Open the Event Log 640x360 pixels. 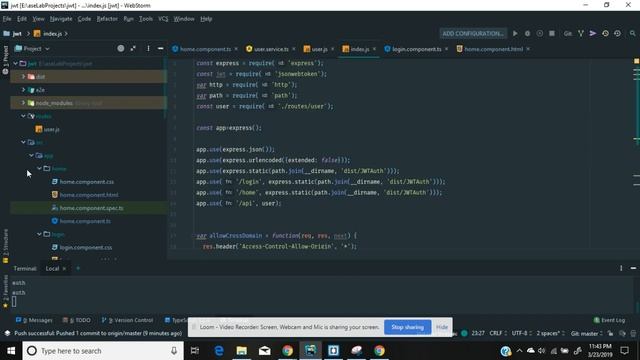[609, 320]
